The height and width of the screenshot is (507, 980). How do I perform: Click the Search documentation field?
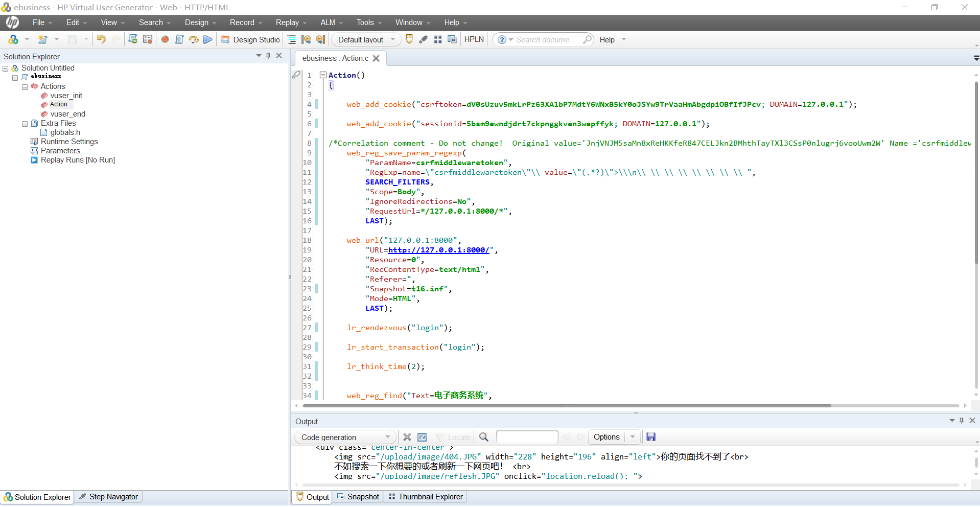pos(547,39)
